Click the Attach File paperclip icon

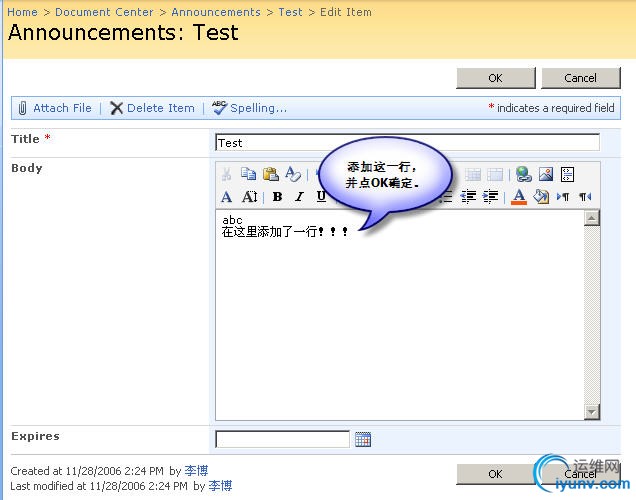pyautogui.click(x=22, y=108)
